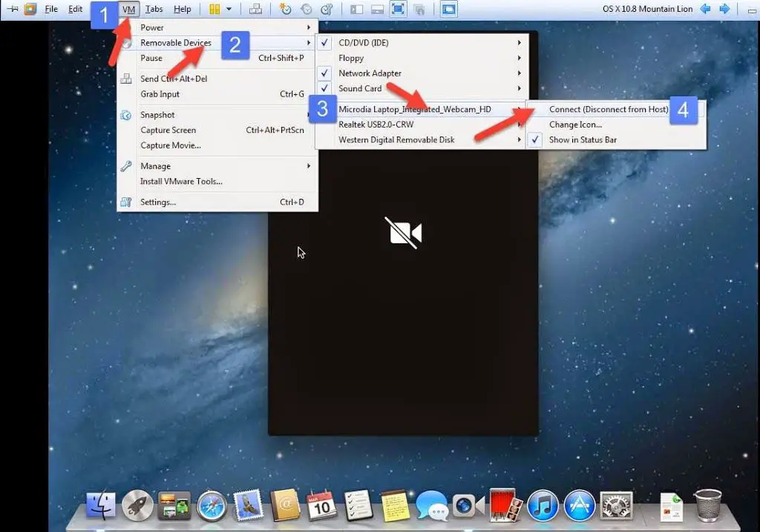Choose Pause from the VM menu
The width and height of the screenshot is (760, 532).
coord(217,58)
